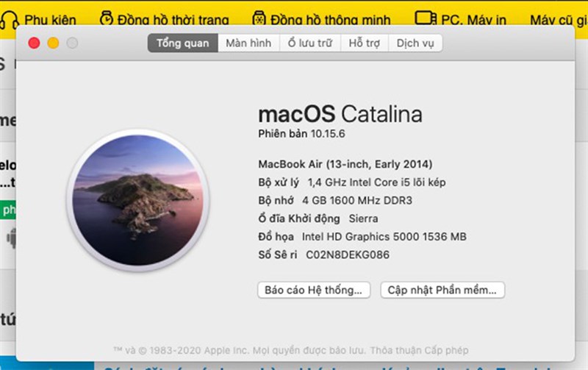Screen dimensions: 588x370
Task: Open the Thỏa thuận Cấp phép link
Action: [419, 350]
